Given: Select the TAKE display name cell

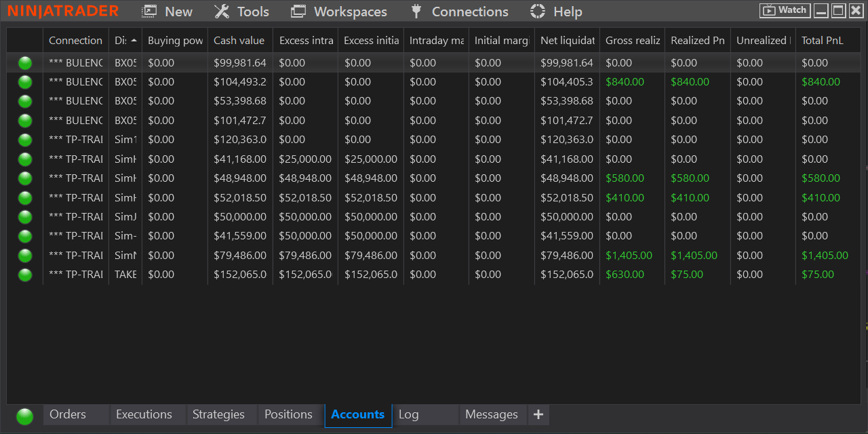Looking at the screenshot, I should [125, 275].
